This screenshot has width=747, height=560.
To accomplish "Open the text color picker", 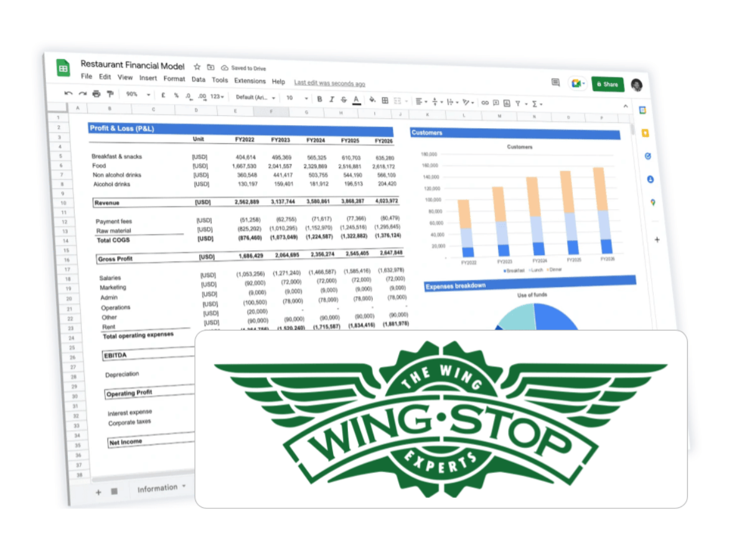I will [x=356, y=100].
